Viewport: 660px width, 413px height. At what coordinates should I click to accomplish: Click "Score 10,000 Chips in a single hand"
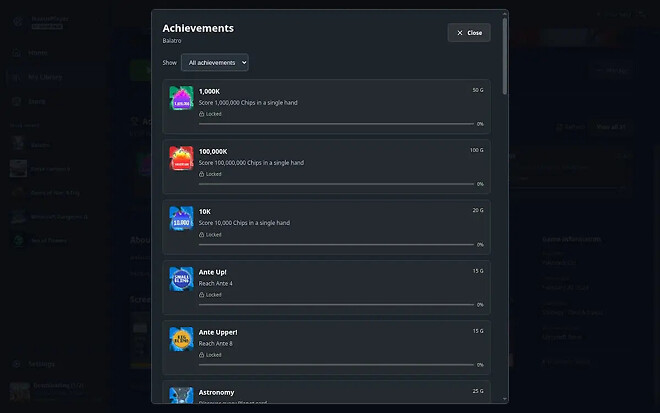244,223
